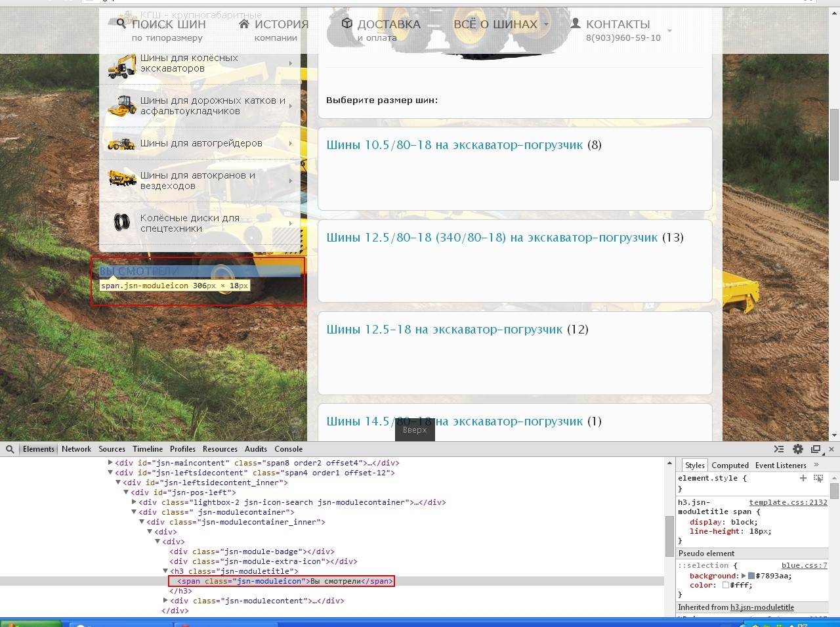Open the Event Listeners tab
This screenshot has height=627, width=840.
click(x=780, y=465)
